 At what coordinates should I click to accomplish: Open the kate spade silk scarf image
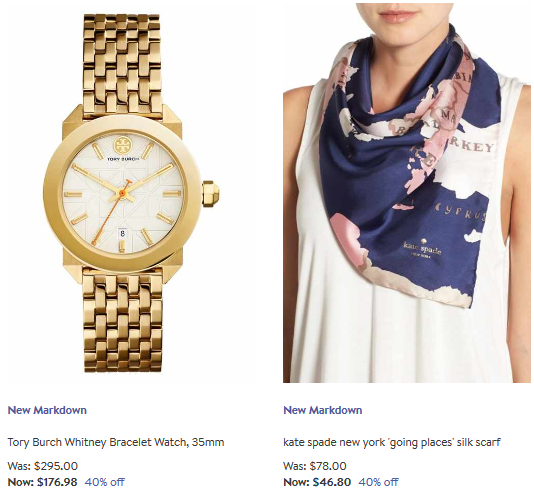407,193
